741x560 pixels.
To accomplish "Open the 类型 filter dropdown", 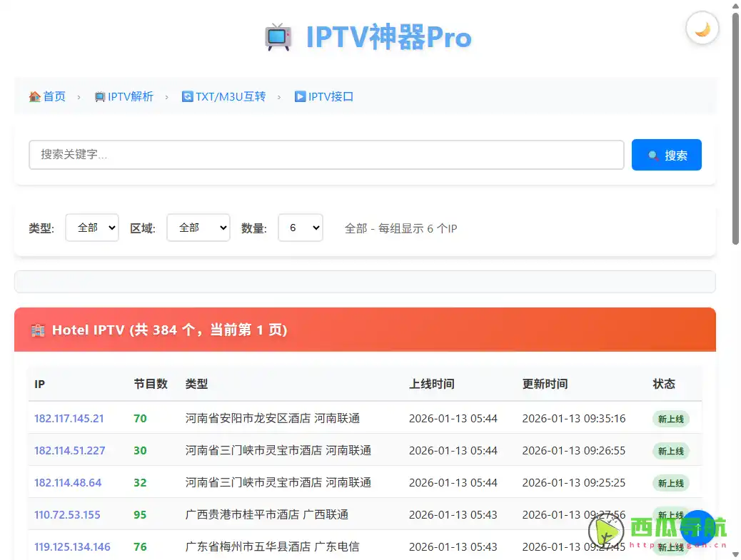I will (91, 228).
